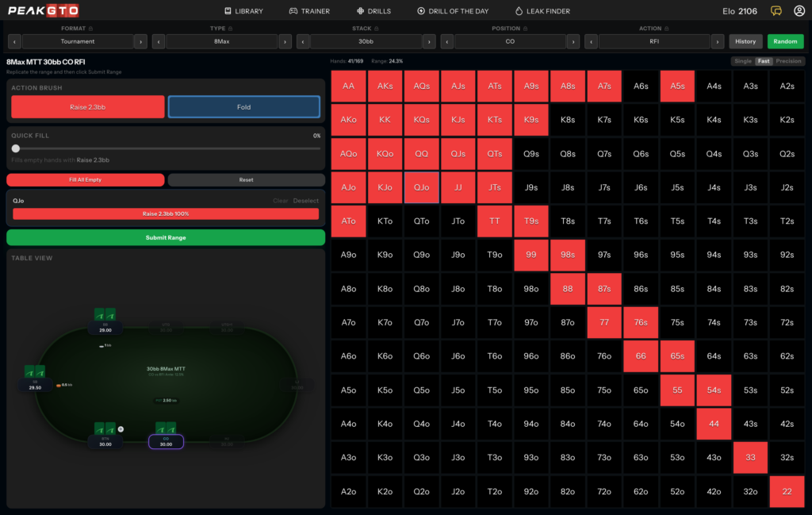Submit the range
This screenshot has height=515, width=812.
(166, 237)
